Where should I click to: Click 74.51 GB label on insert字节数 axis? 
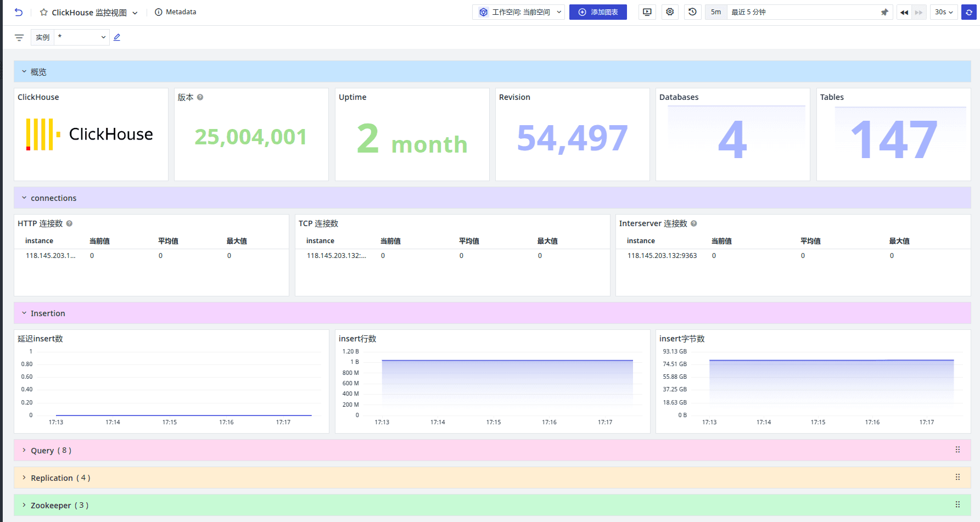tap(675, 364)
